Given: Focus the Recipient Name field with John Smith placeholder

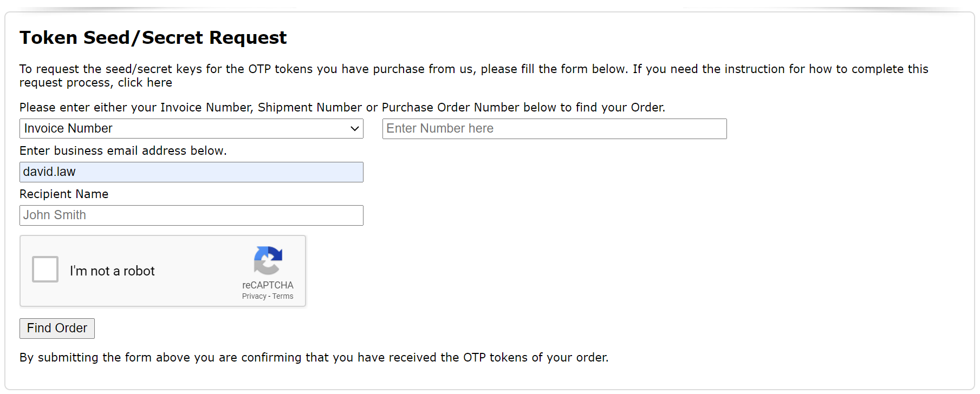Looking at the screenshot, I should click(191, 215).
